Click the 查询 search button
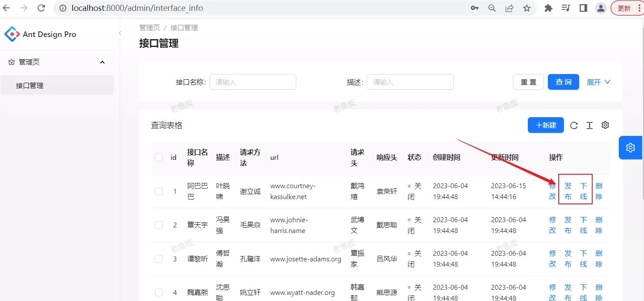This screenshot has height=301, width=644. [x=563, y=82]
